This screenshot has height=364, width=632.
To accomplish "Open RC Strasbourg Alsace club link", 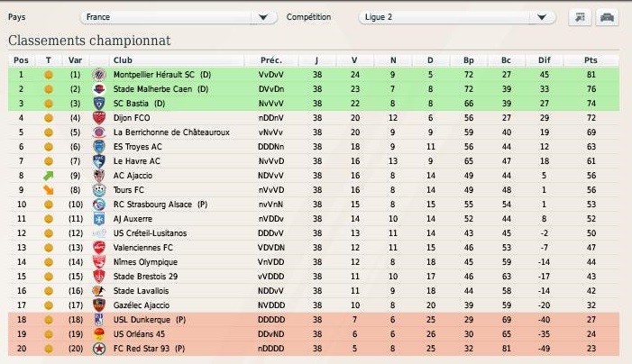I will [152, 205].
